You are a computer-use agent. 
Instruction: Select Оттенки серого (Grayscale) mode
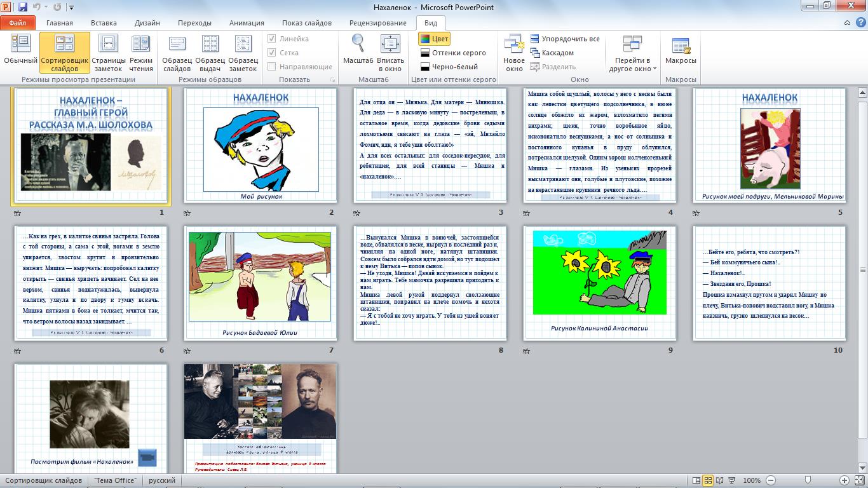(x=452, y=53)
